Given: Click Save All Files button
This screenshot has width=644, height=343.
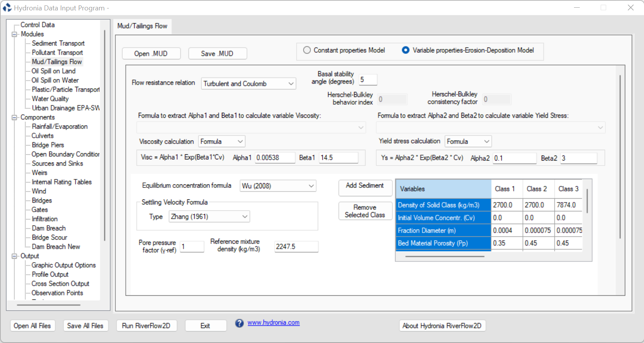Looking at the screenshot, I should (85, 326).
